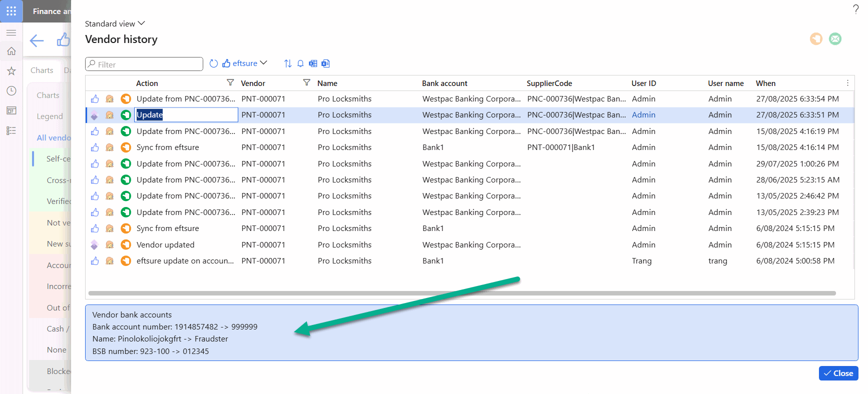Click the '6/08/2024 5:00:58 PM' timestamp
The height and width of the screenshot is (394, 868).
[x=795, y=261]
